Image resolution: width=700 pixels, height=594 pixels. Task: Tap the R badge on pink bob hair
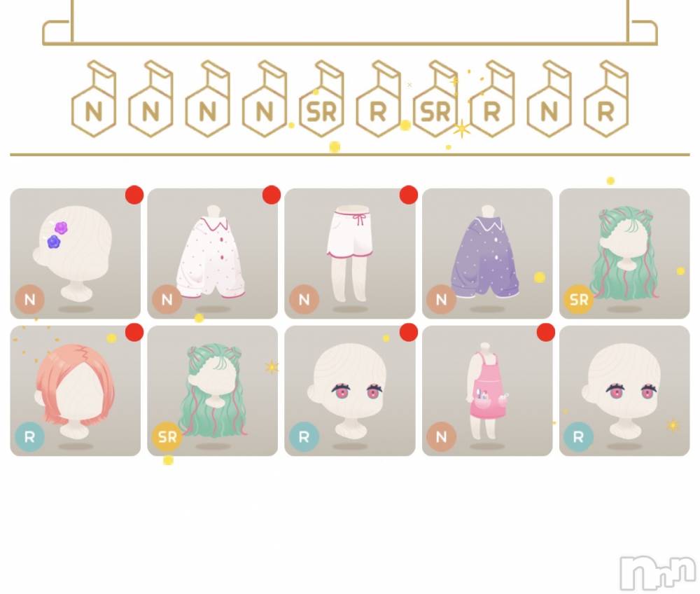tap(29, 436)
